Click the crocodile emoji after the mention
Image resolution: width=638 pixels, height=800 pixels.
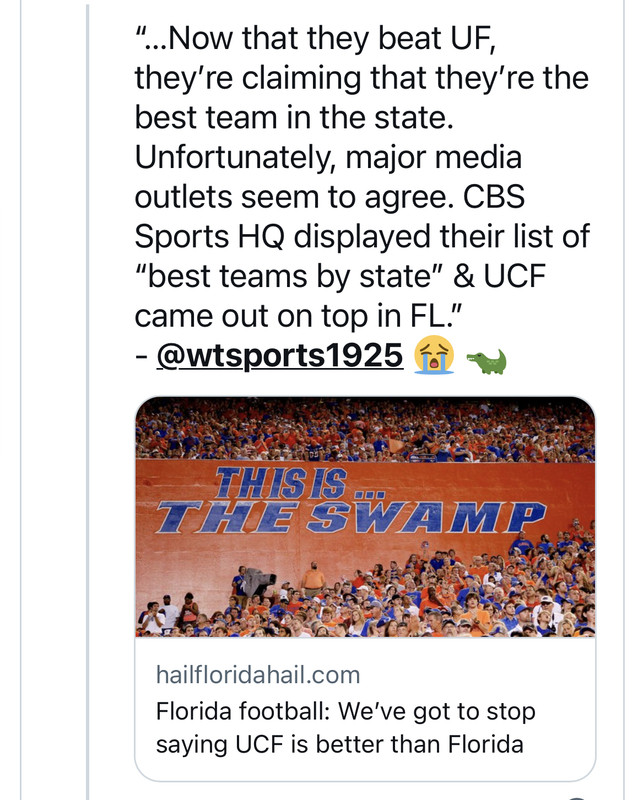486,362
